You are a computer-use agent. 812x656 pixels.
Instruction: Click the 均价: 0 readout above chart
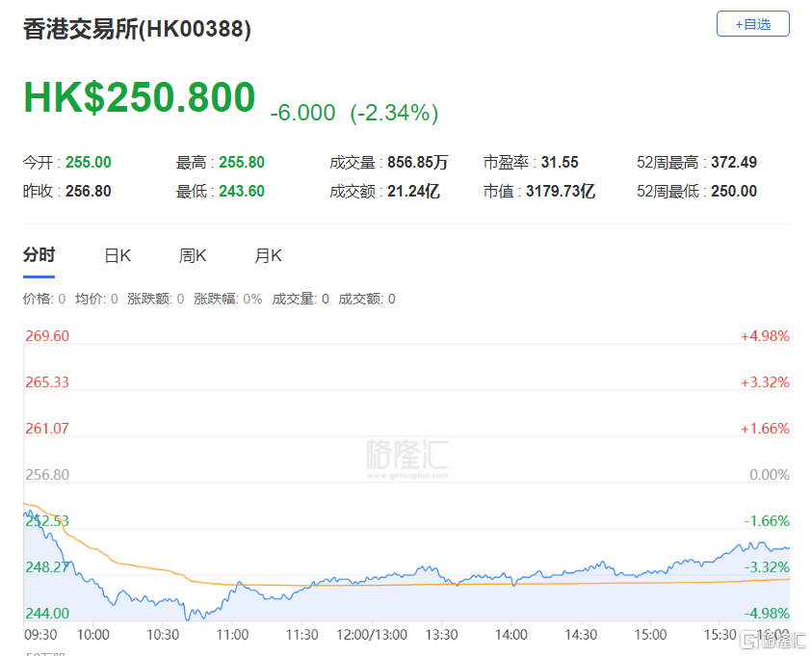click(x=96, y=299)
